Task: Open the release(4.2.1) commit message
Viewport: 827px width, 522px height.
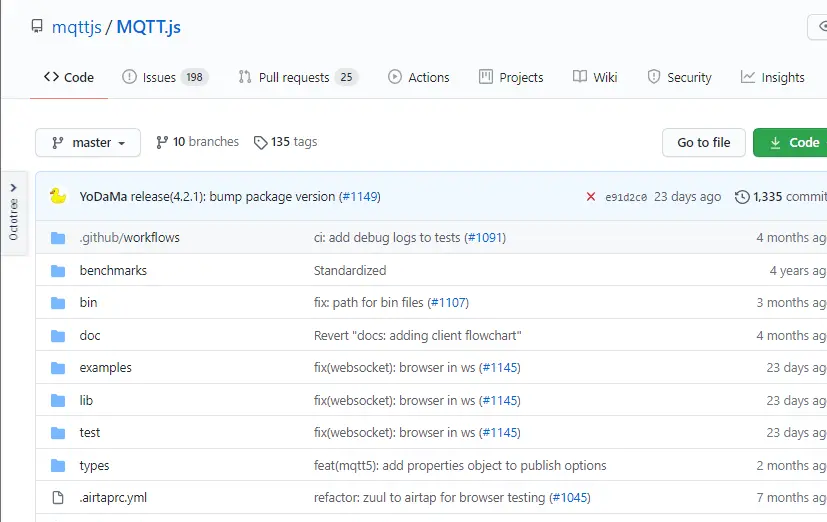Action: click(x=233, y=197)
